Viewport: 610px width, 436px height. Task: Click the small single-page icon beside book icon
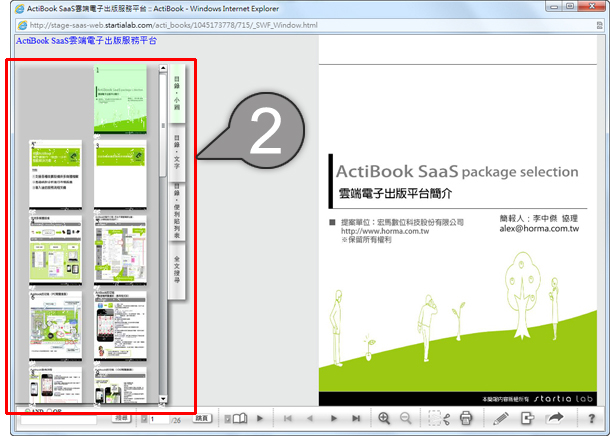click(x=228, y=419)
